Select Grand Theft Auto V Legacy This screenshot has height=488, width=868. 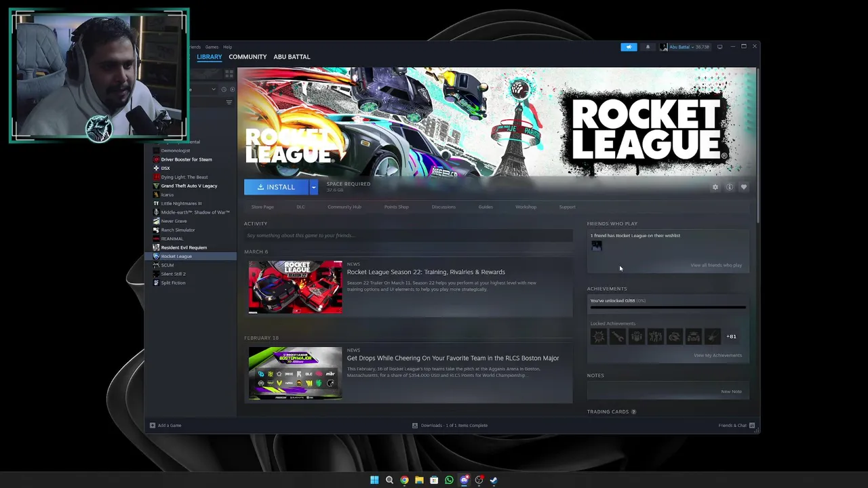coord(189,186)
